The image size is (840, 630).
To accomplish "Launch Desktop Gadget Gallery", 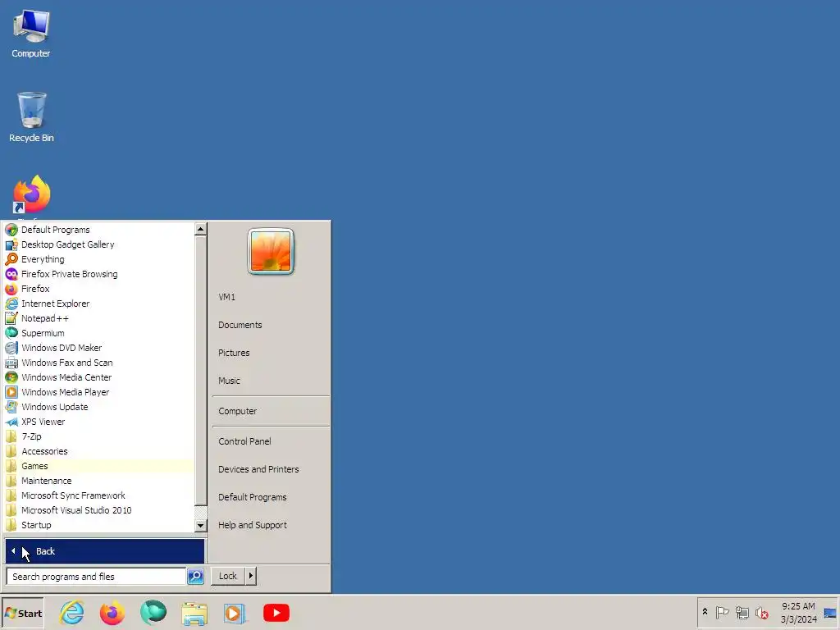I will [x=99, y=244].
